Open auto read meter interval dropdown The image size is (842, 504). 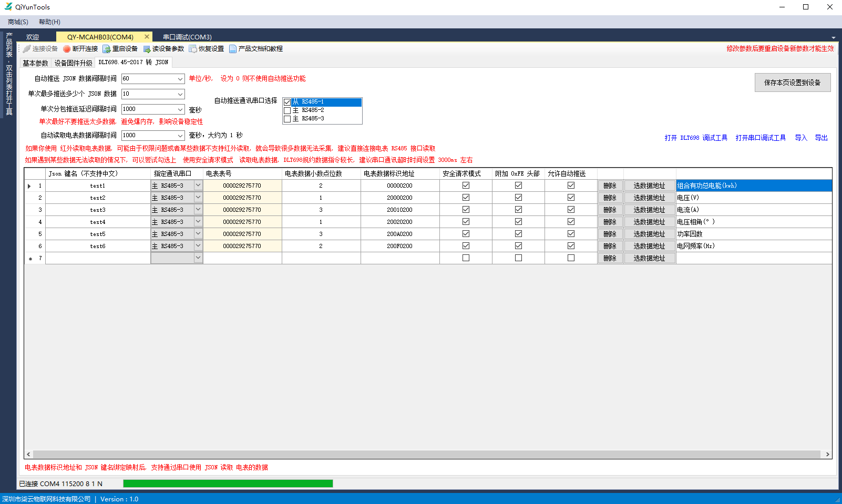coord(180,136)
